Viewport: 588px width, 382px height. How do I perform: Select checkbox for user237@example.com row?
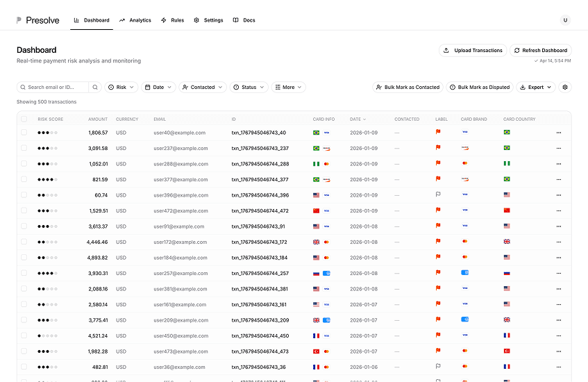tap(24, 148)
